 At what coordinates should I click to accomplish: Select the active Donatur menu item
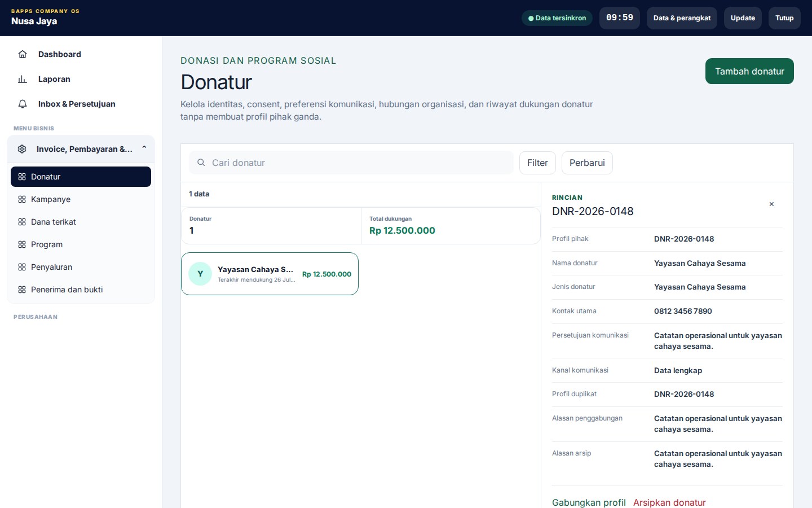tap(81, 177)
